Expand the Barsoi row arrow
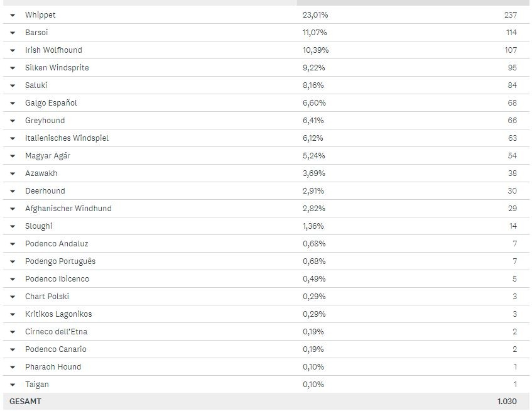This screenshot has width=532, height=411. (x=13, y=33)
